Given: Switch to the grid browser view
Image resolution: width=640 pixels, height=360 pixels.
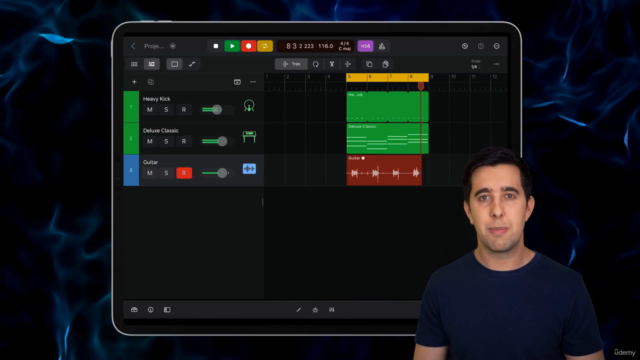Looking at the screenshot, I should point(134,64).
